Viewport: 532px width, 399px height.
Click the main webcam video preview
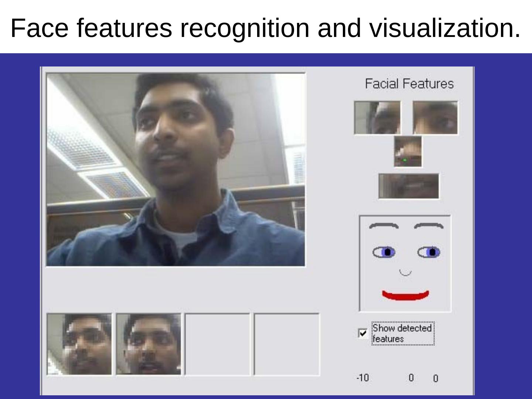coord(176,169)
